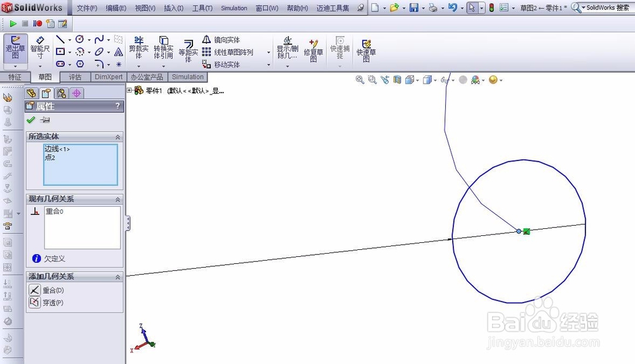Click the Exit Sketch (退出草图) button

[15, 48]
